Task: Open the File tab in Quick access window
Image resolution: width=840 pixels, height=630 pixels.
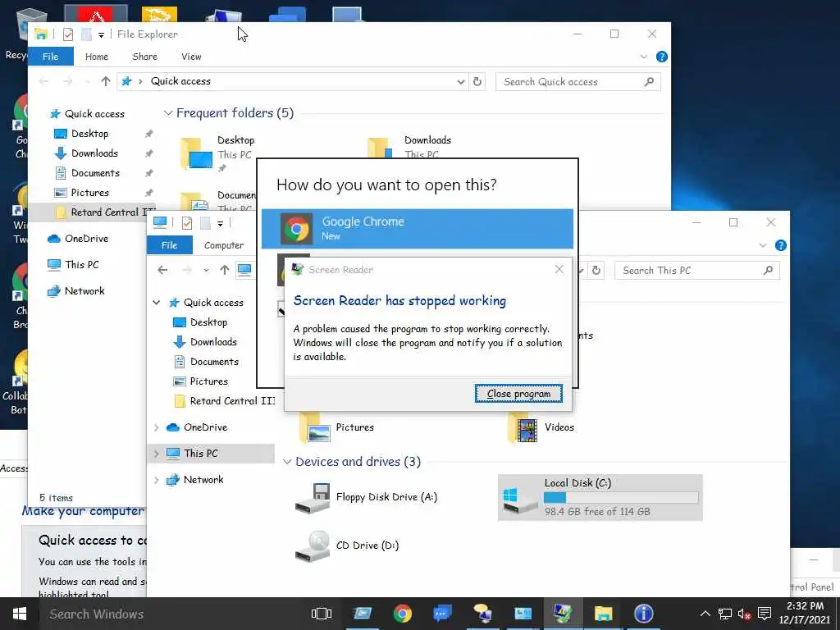Action: (x=50, y=57)
